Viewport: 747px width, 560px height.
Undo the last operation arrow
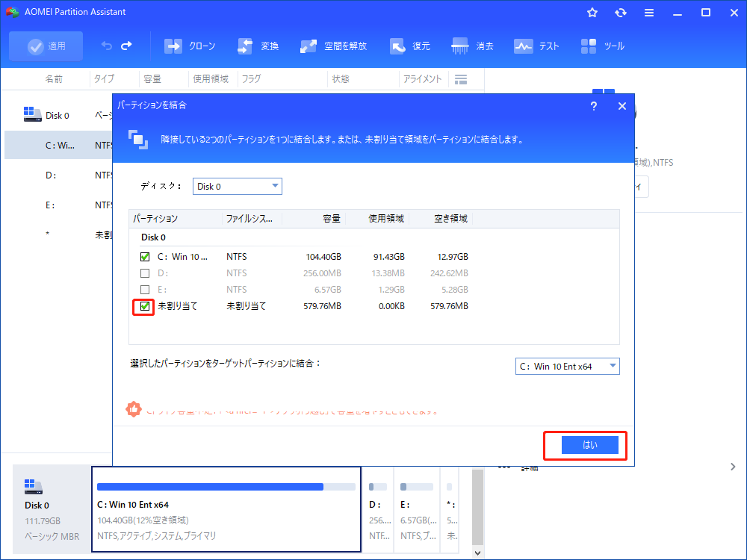pos(107,46)
